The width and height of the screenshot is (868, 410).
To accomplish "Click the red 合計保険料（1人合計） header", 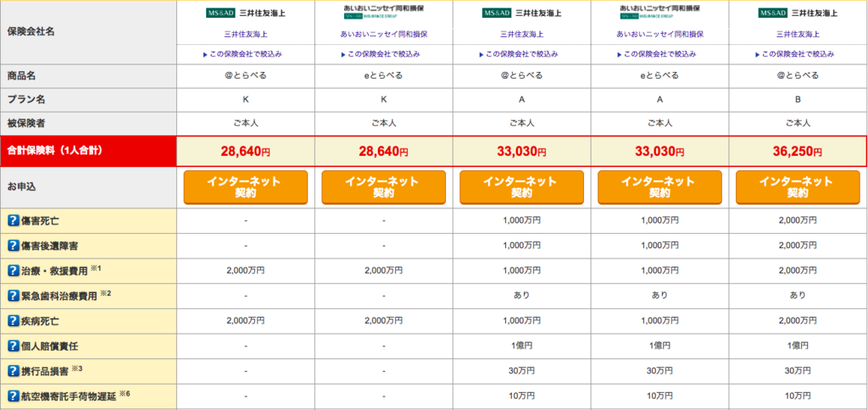I will pyautogui.click(x=88, y=151).
